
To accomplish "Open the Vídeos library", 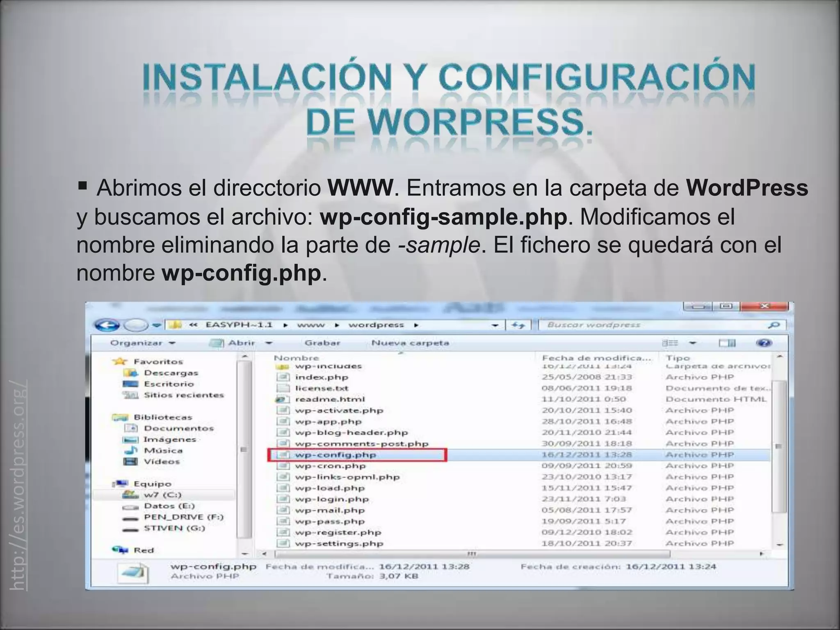I will click(x=162, y=461).
